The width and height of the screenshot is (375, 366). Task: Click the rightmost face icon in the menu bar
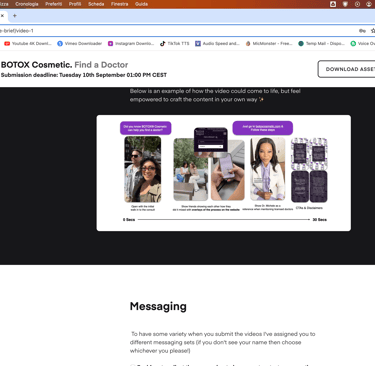369,4
